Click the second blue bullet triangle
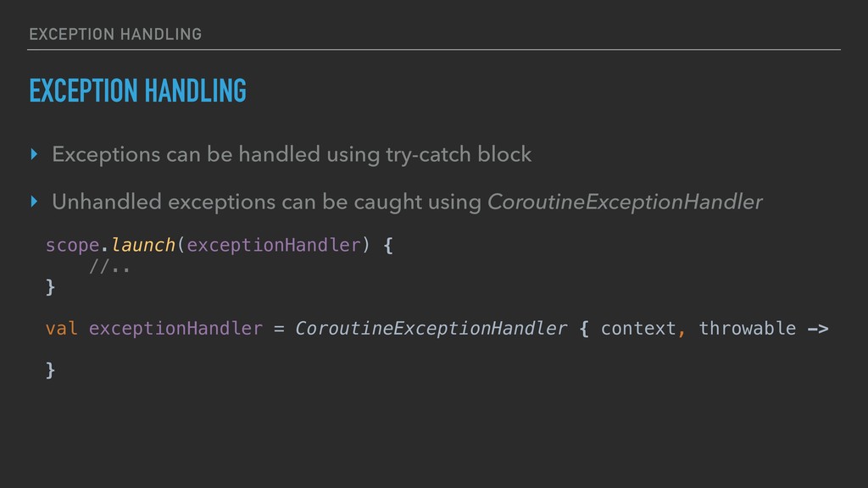The image size is (868, 488). (x=34, y=202)
